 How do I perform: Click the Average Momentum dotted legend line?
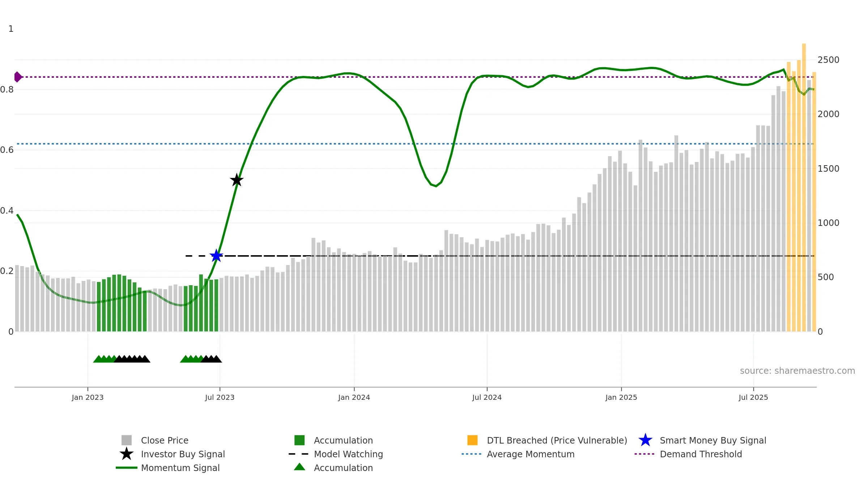[x=472, y=454]
